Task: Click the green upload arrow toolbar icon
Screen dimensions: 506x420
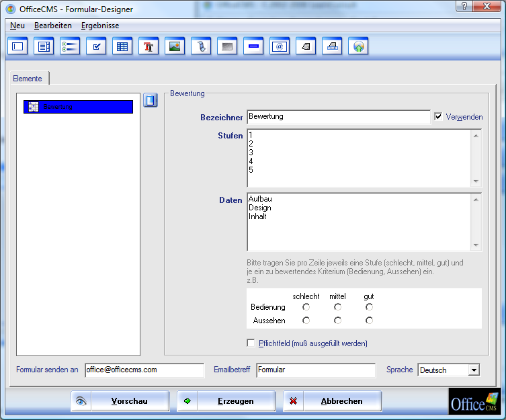Action: tap(358, 46)
